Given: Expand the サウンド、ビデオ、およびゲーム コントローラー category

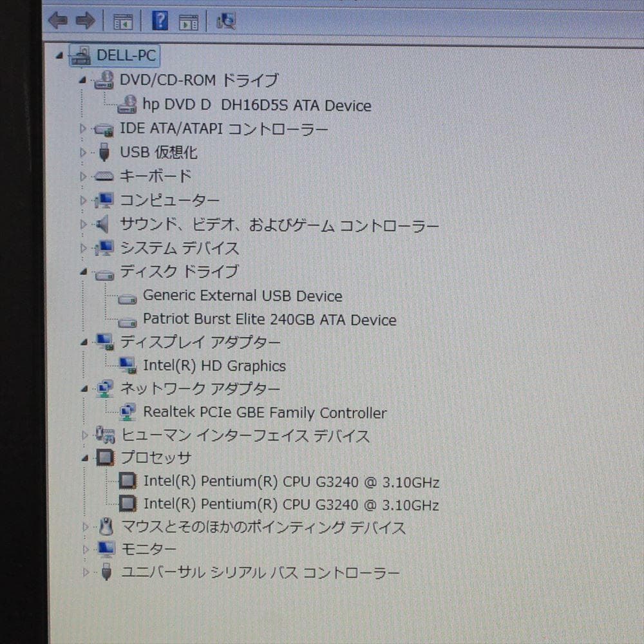Looking at the screenshot, I should coord(82,224).
